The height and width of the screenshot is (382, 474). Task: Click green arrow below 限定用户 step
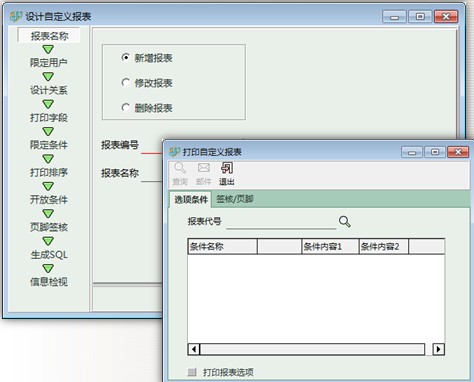click(48, 77)
